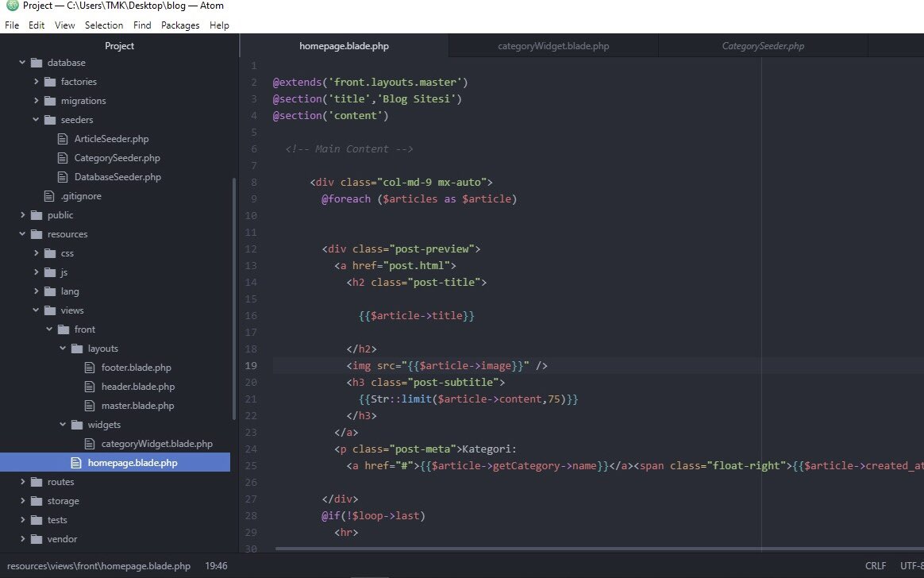Collapse the layouts folder chevron

coord(63,348)
